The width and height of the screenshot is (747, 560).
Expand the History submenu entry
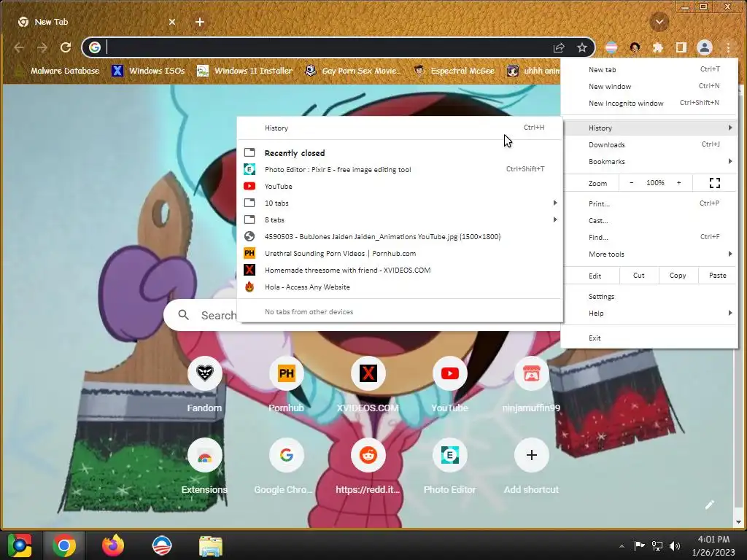coord(649,128)
